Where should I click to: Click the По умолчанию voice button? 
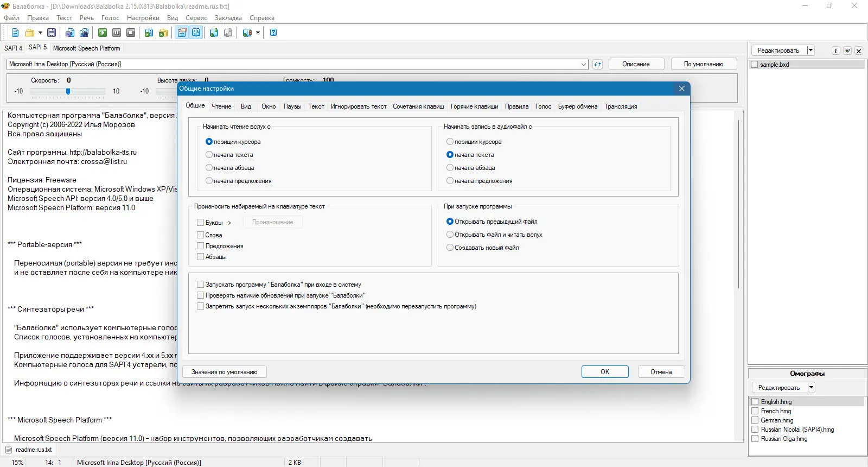(704, 64)
